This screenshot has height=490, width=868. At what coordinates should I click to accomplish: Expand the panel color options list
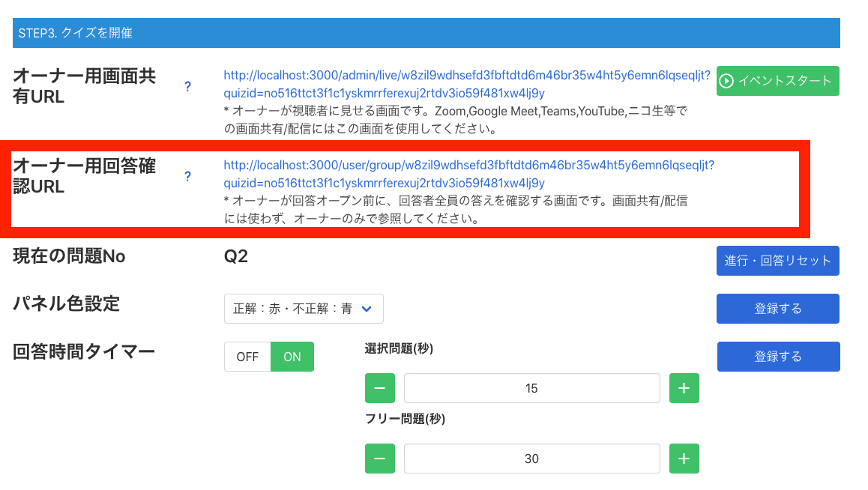tap(304, 308)
